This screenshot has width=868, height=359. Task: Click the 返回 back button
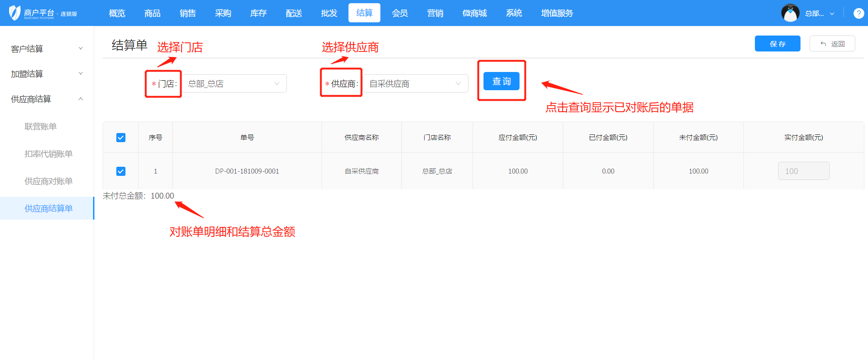click(832, 44)
